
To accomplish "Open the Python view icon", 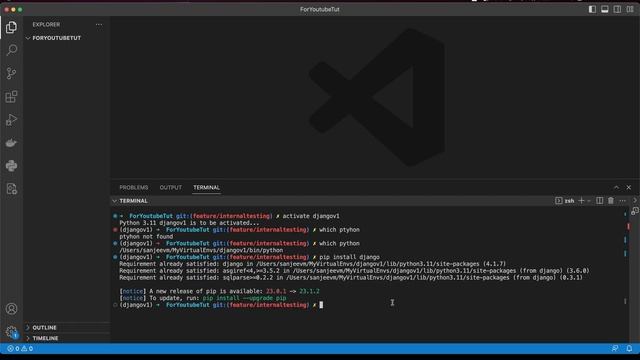I will coord(11,166).
